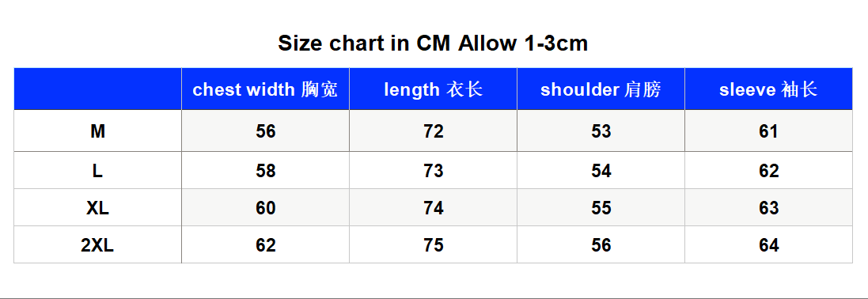Click the shoulder column header
This screenshot has width=868, height=299.
coord(601,89)
